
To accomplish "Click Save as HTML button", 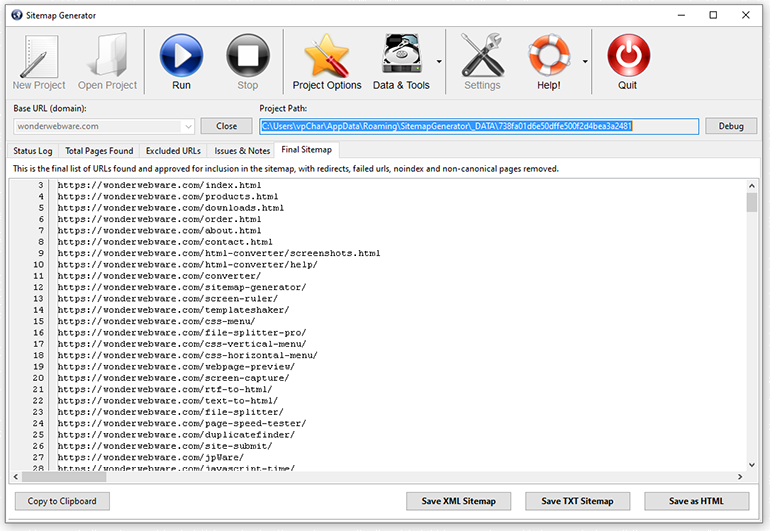I will [696, 501].
